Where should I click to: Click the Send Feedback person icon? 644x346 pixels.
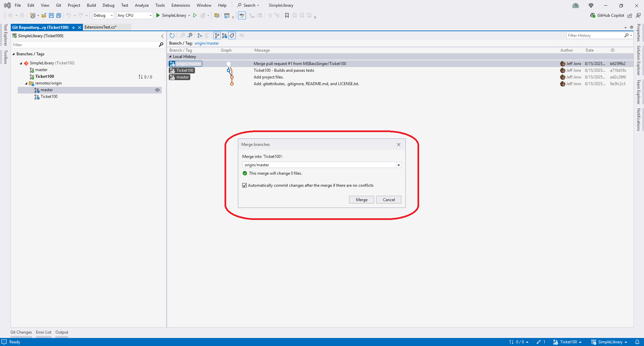coord(638,15)
